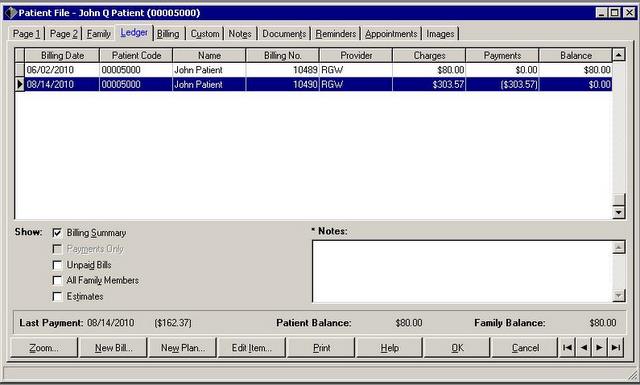Open the Notes tab
This screenshot has width=640, height=385.
(240, 34)
